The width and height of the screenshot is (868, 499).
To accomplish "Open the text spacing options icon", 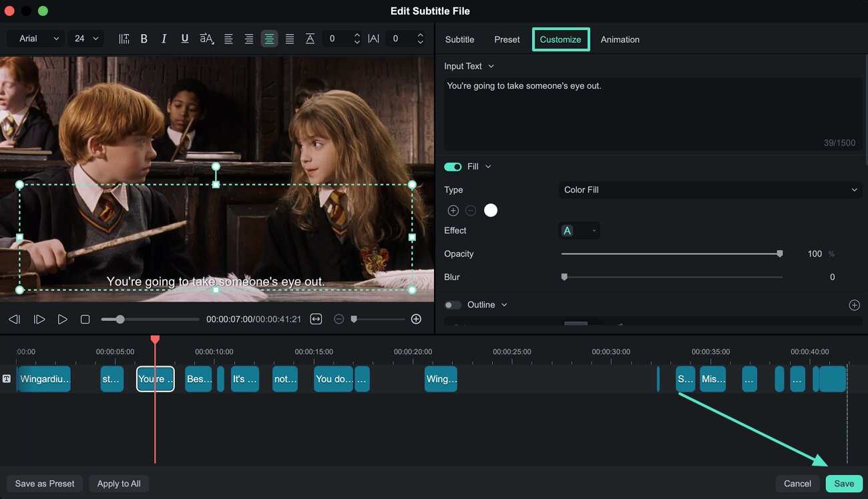I will (124, 39).
